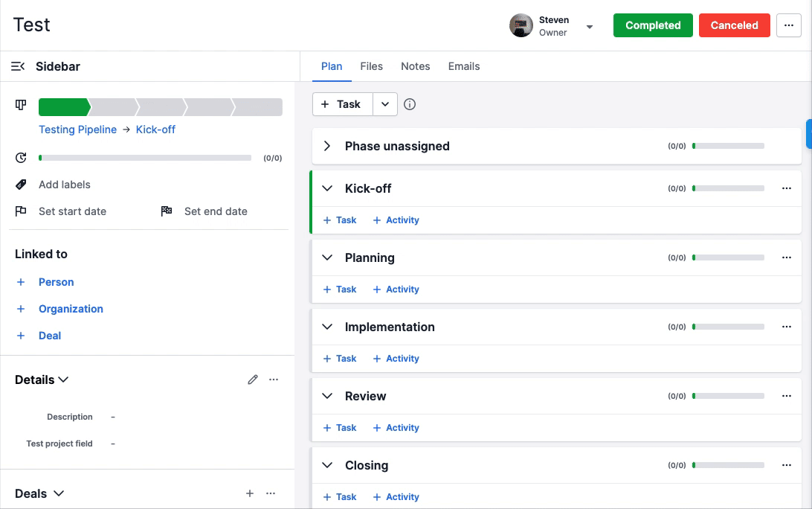Image resolution: width=812 pixels, height=509 pixels.
Task: Open the Kick-off phase options menu
Action: 787,188
